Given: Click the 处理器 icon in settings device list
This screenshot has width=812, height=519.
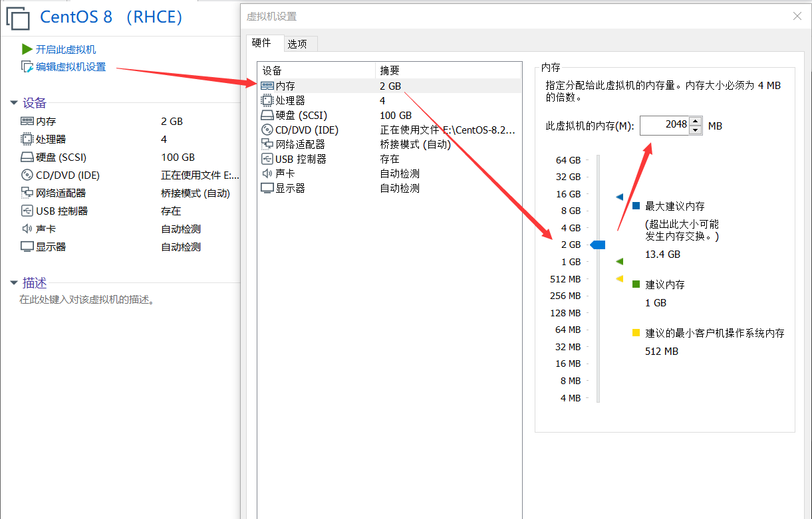Looking at the screenshot, I should tap(267, 100).
